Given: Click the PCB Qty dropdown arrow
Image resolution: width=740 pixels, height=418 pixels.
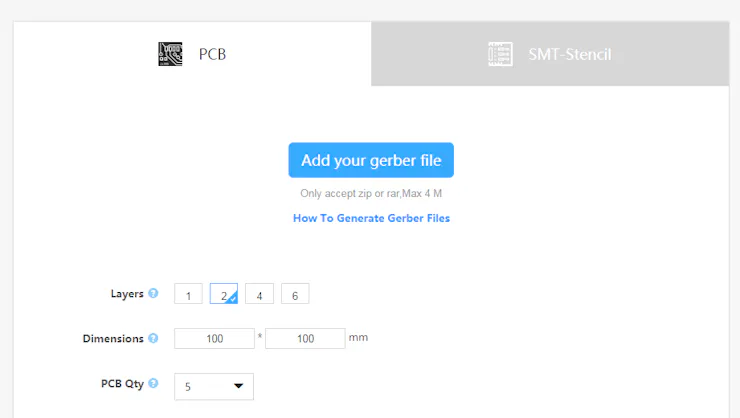Looking at the screenshot, I should pyautogui.click(x=239, y=386).
